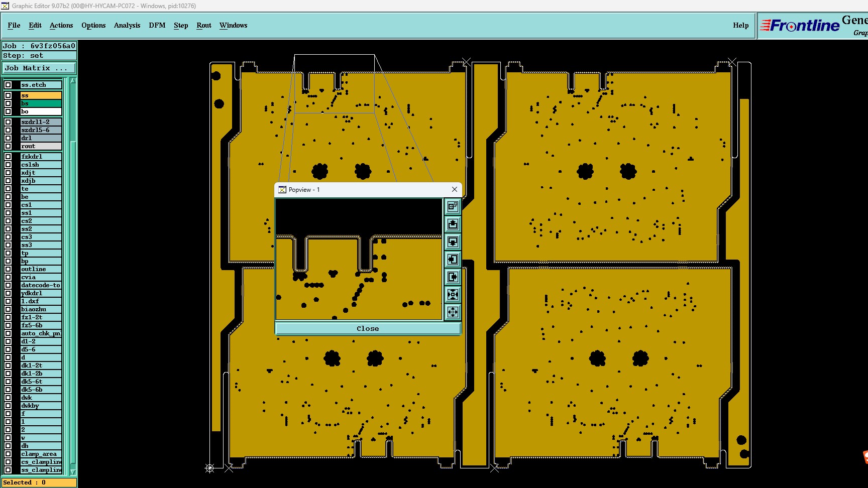
Task: Open the Analysis menu
Action: click(127, 25)
